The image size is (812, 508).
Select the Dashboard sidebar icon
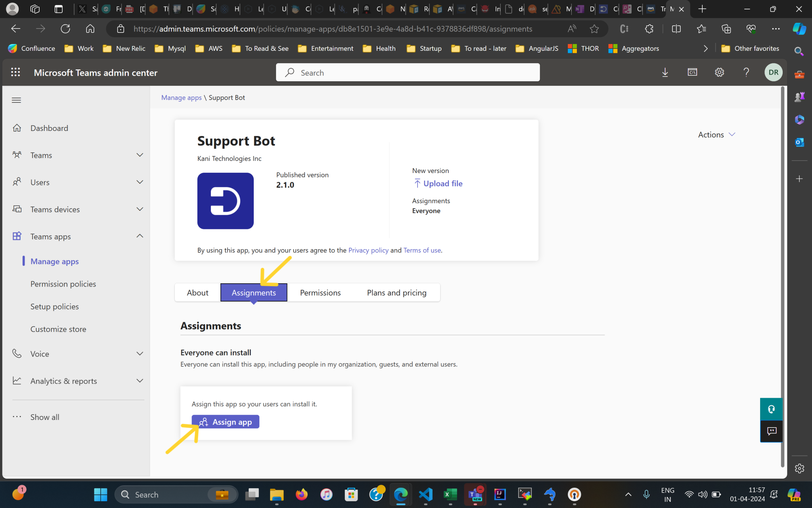[17, 128]
